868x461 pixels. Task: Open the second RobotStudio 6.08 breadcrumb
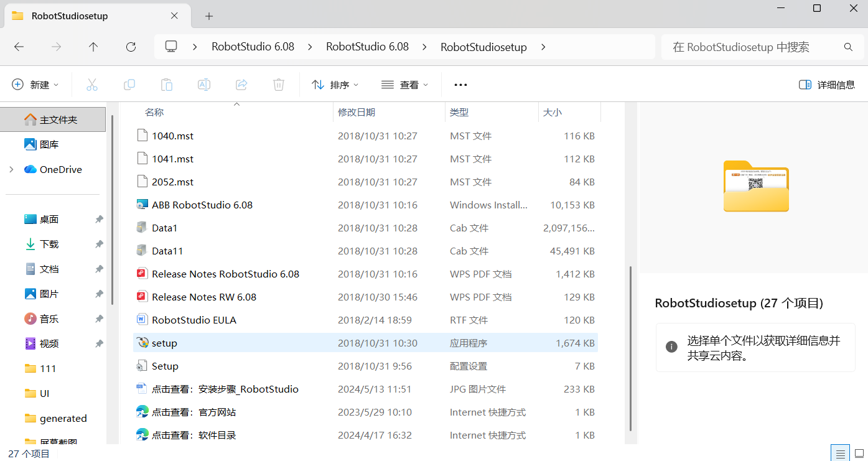click(x=367, y=47)
